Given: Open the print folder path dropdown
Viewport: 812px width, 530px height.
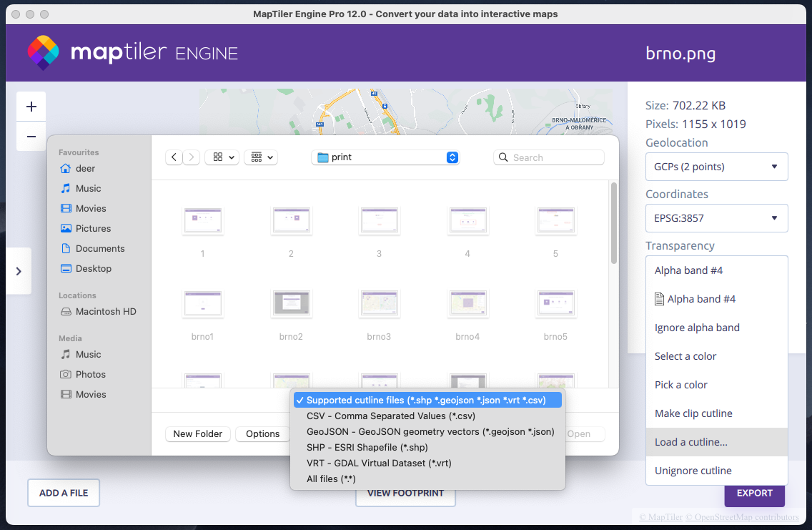Looking at the screenshot, I should [385, 157].
